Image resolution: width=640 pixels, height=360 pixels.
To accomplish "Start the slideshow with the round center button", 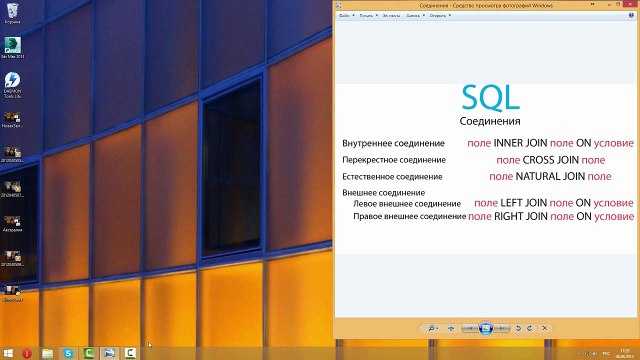I will point(486,328).
